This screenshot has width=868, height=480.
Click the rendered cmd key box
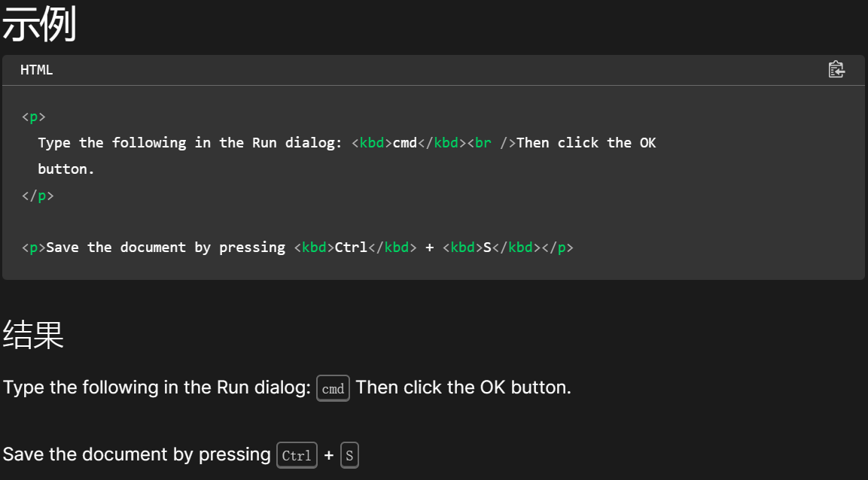click(333, 388)
